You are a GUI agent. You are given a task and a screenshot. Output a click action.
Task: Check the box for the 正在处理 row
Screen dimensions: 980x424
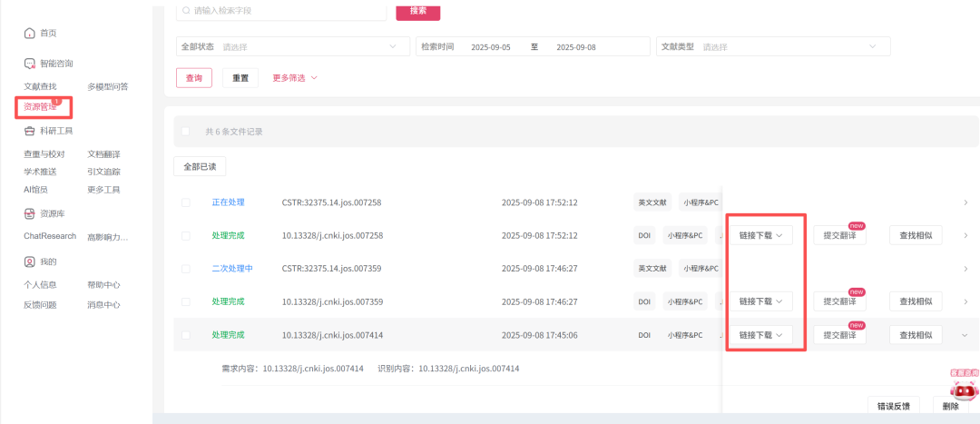click(x=186, y=202)
